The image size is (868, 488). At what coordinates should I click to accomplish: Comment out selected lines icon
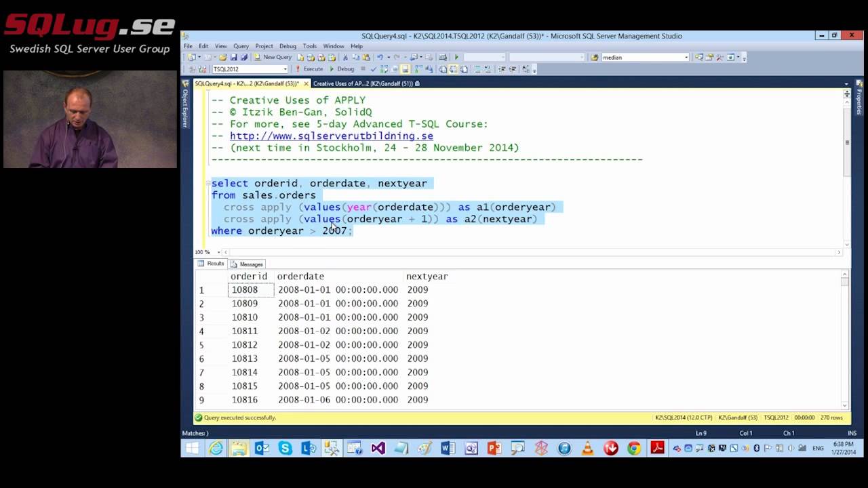tap(477, 69)
